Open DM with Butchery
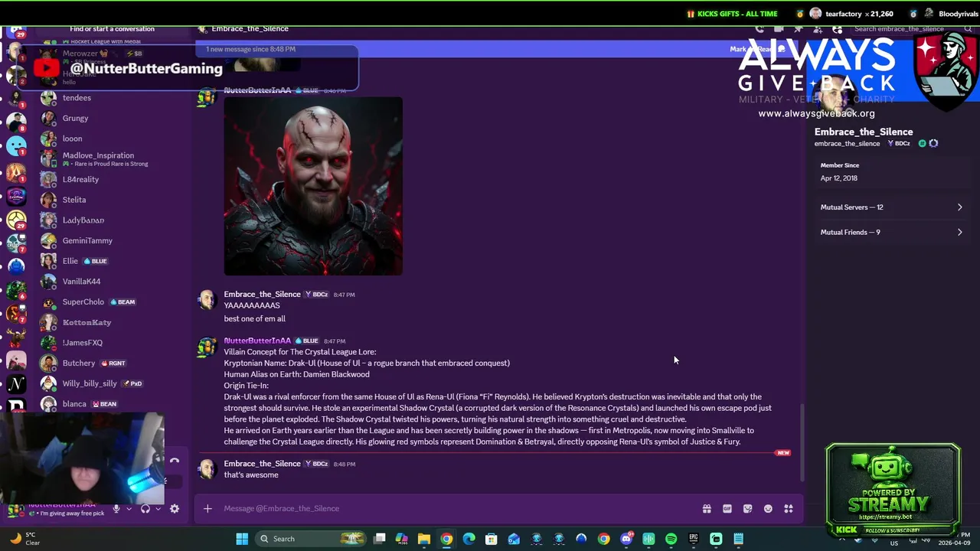 pos(110,364)
